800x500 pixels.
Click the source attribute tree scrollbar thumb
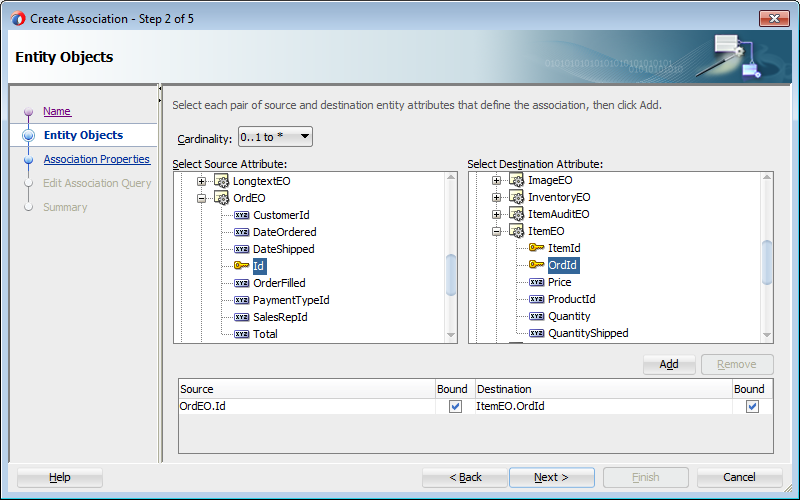[x=451, y=275]
